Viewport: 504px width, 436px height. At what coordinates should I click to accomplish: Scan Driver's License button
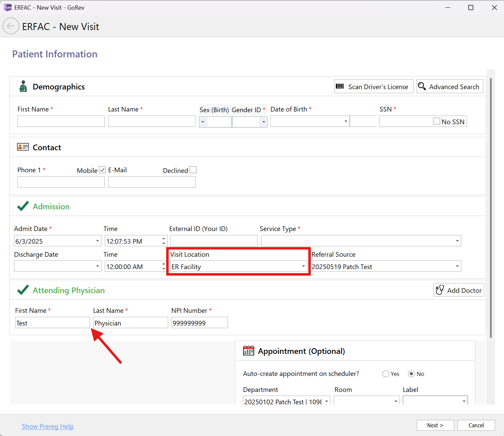point(374,86)
